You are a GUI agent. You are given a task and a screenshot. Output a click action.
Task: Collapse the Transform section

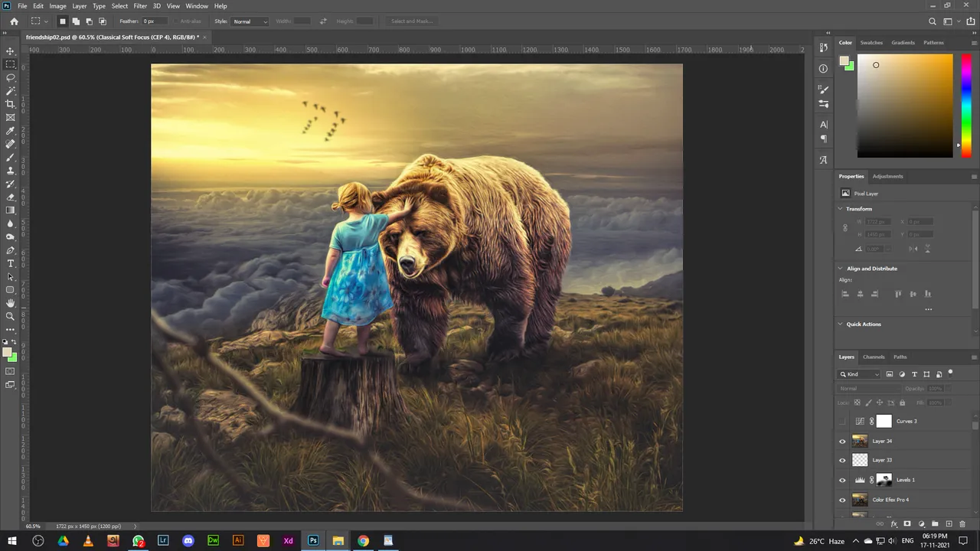841,209
